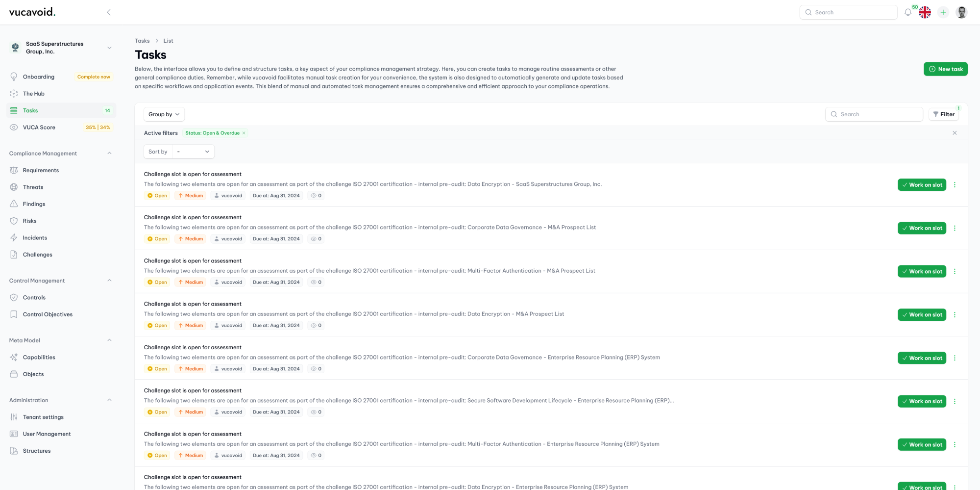Open the Tasks breadcrumb link
980x490 pixels.
tap(142, 41)
